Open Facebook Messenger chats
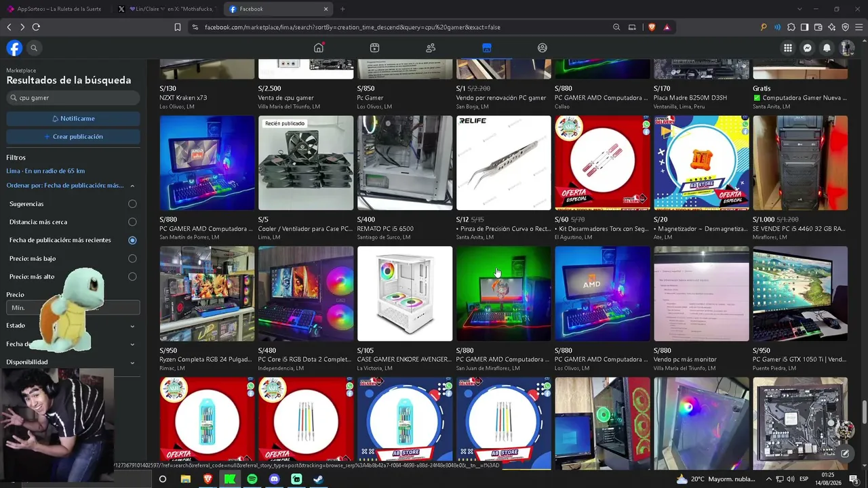 (x=807, y=48)
